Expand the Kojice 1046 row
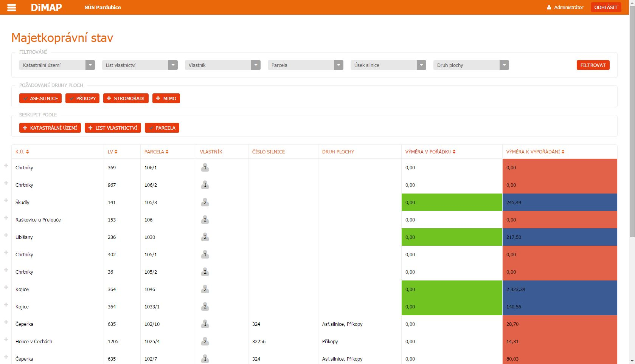 point(6,287)
